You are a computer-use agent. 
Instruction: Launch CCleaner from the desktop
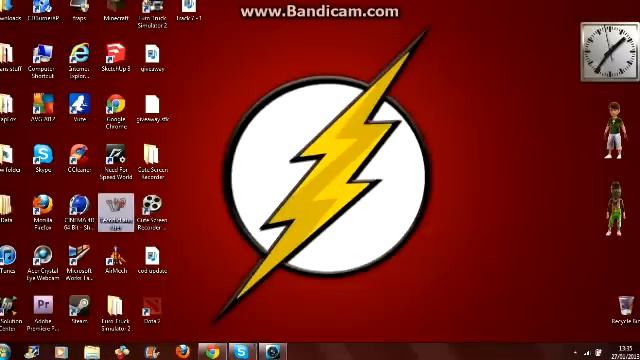pyautogui.click(x=79, y=159)
